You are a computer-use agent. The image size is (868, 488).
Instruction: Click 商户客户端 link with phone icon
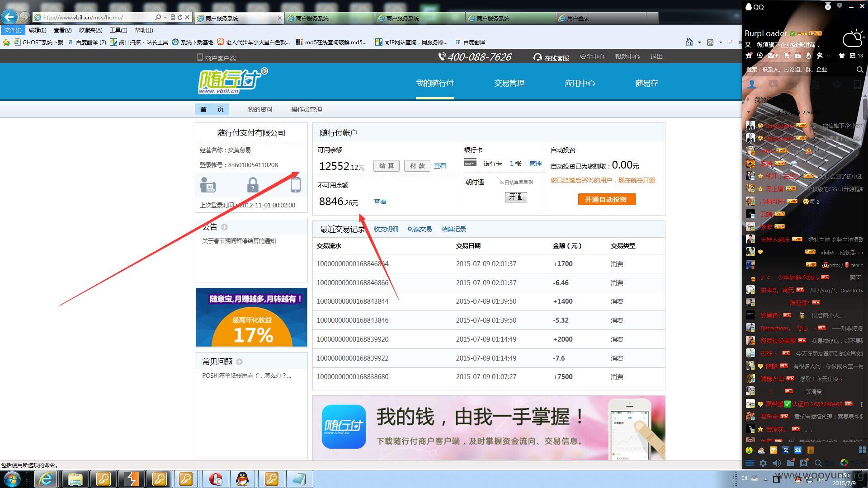click(217, 57)
